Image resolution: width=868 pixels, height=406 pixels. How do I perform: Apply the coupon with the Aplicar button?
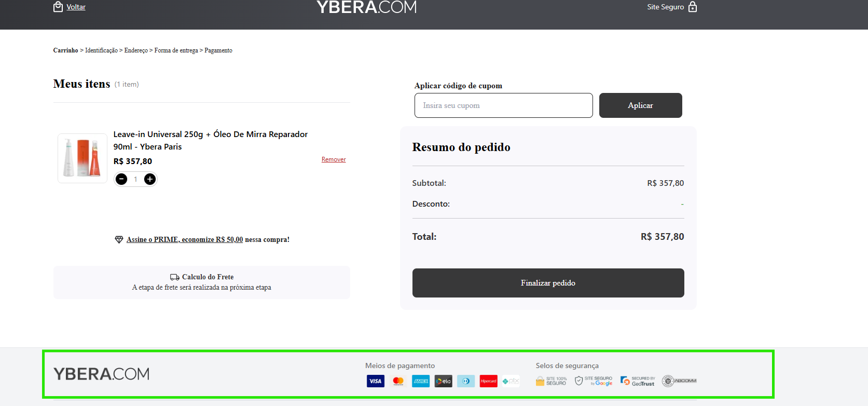click(641, 105)
